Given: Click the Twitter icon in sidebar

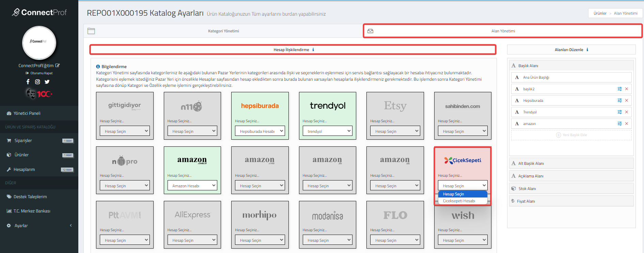Looking at the screenshot, I should click(47, 82).
